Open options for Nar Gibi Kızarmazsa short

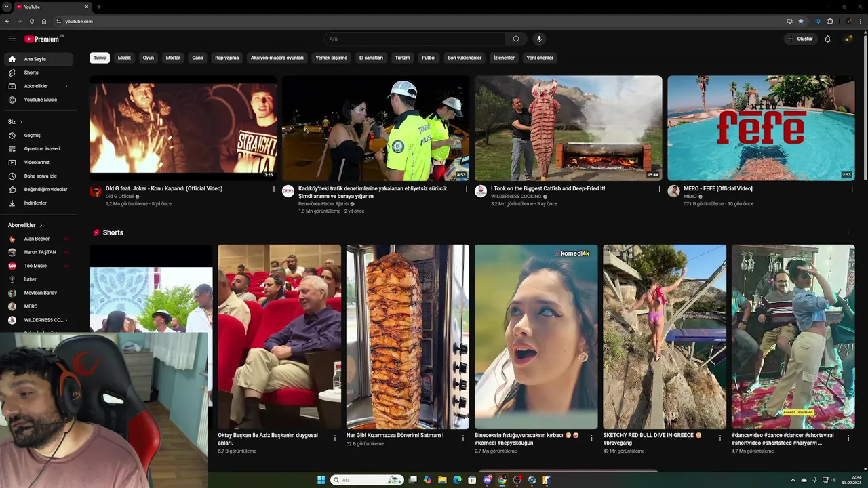pyautogui.click(x=462, y=438)
